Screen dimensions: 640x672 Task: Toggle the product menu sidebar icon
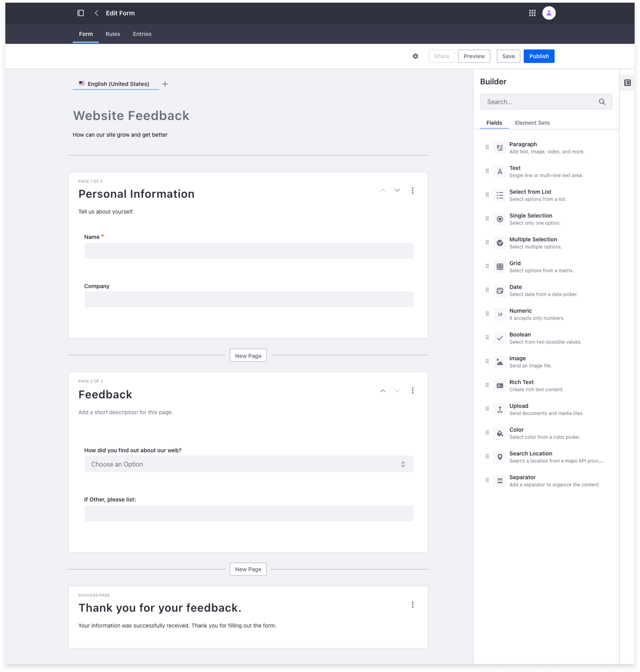[80, 13]
